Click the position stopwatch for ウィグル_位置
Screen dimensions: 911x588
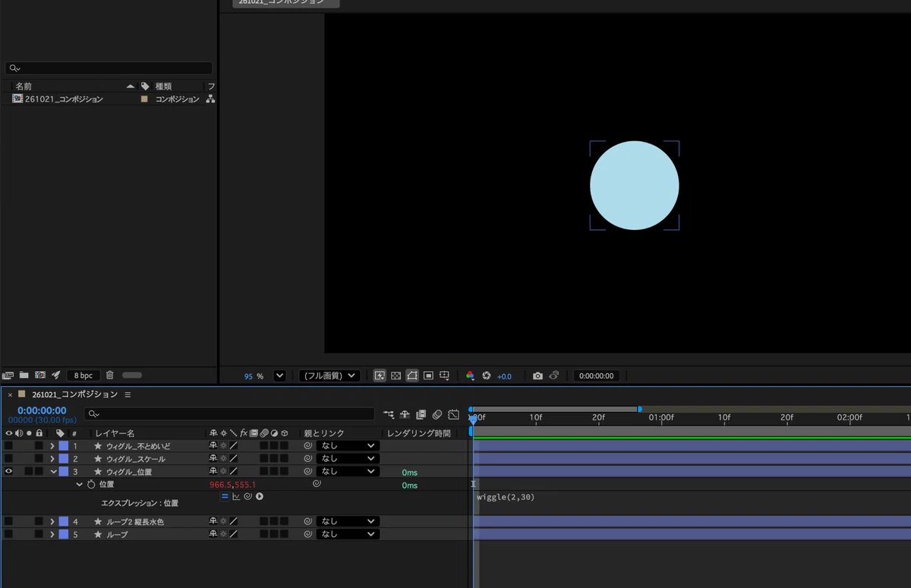tap(91, 484)
